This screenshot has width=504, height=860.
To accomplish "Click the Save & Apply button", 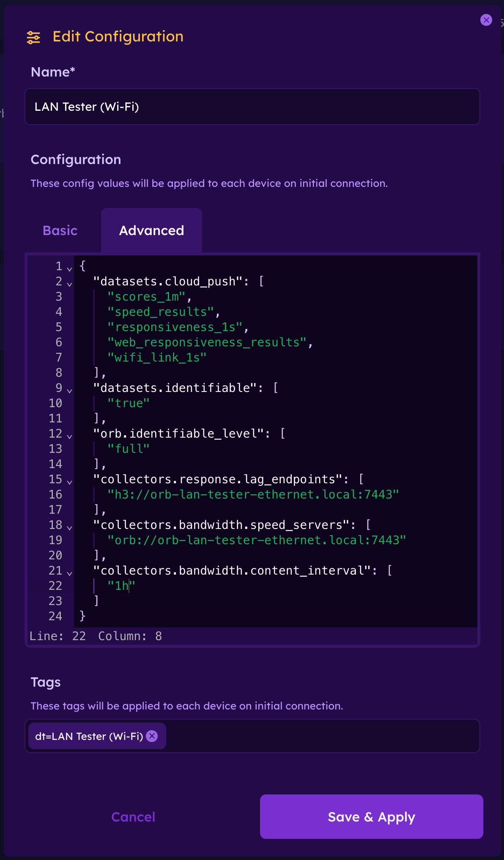I will pyautogui.click(x=371, y=817).
